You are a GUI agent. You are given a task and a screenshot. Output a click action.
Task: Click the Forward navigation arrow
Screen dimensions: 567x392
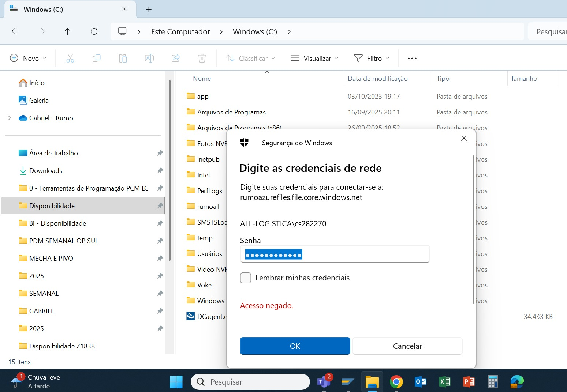tap(41, 31)
